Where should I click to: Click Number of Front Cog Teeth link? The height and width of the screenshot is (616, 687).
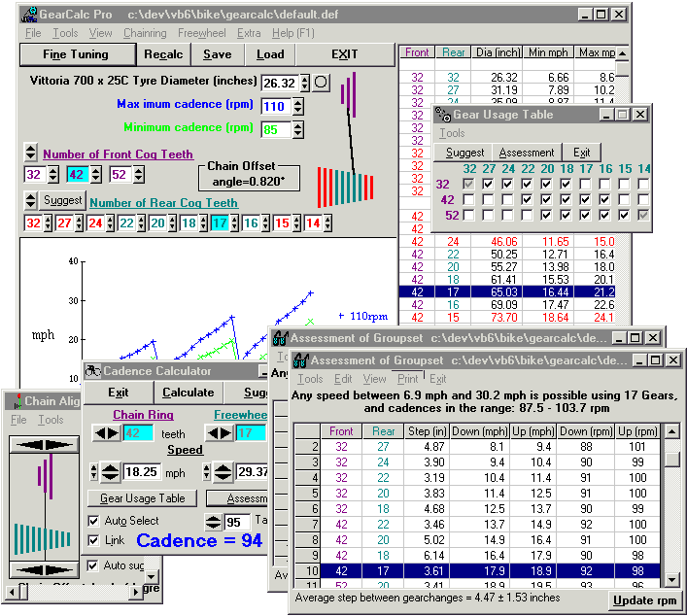[118, 154]
